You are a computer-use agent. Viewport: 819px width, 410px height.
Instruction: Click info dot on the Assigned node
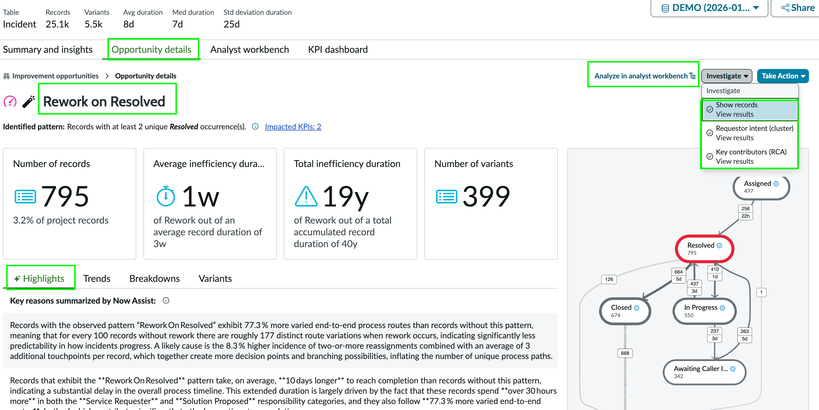pyautogui.click(x=776, y=183)
